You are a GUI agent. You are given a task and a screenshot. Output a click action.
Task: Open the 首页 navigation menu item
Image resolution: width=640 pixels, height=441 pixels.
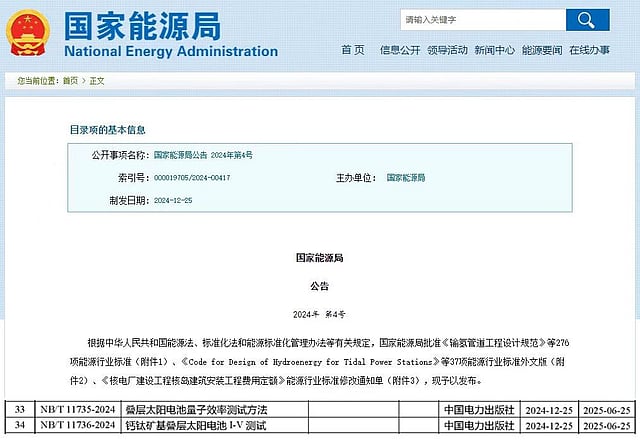[x=352, y=50]
